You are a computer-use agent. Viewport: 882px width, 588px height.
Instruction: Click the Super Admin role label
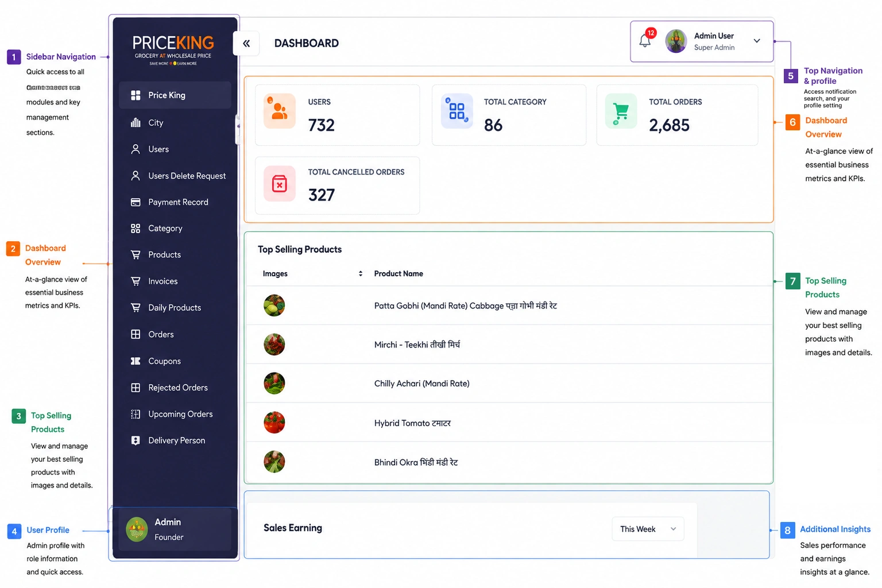click(x=714, y=48)
